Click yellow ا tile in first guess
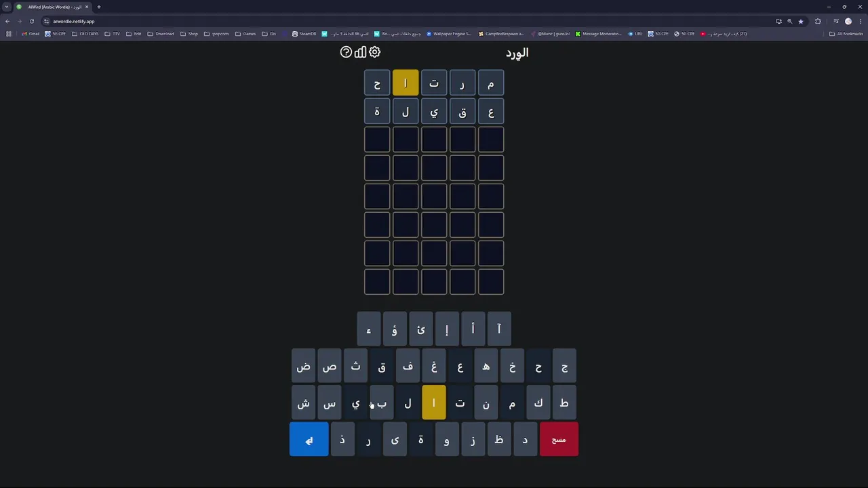 click(x=406, y=83)
